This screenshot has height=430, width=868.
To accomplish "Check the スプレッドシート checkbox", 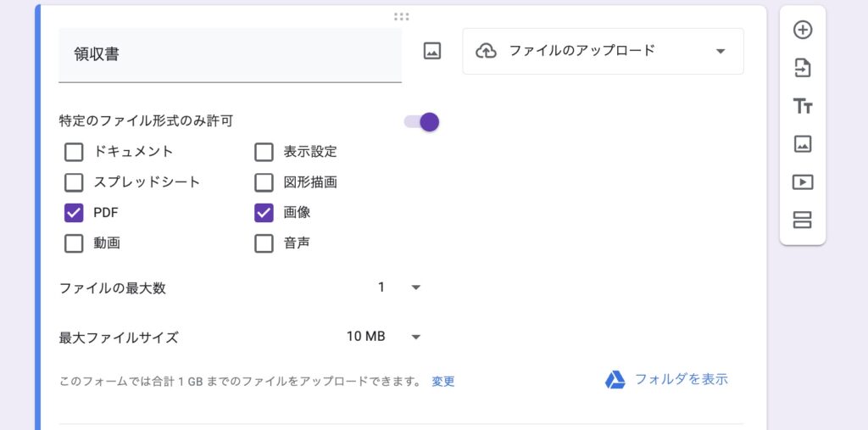I will [x=74, y=182].
